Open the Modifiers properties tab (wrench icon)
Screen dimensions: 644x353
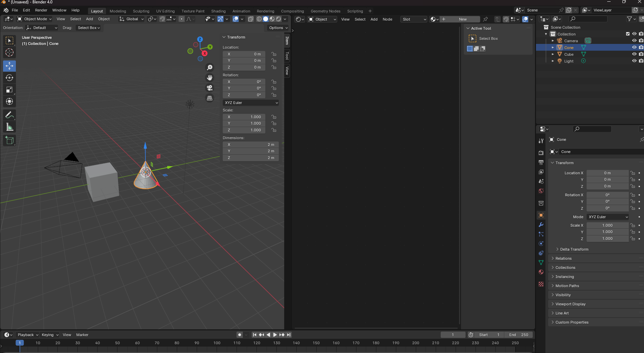(x=541, y=225)
